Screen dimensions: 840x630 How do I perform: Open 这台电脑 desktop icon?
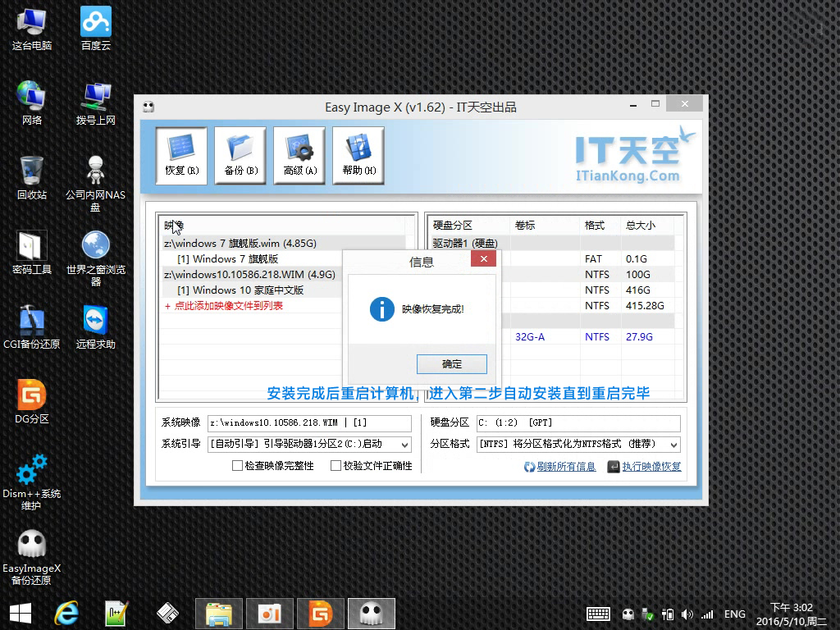[32, 30]
